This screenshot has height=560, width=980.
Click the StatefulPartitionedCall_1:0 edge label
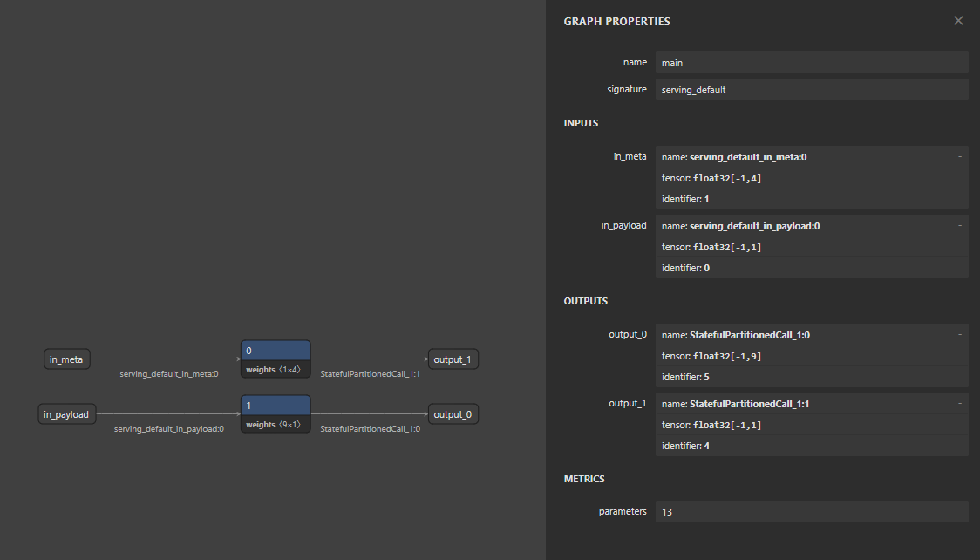370,429
